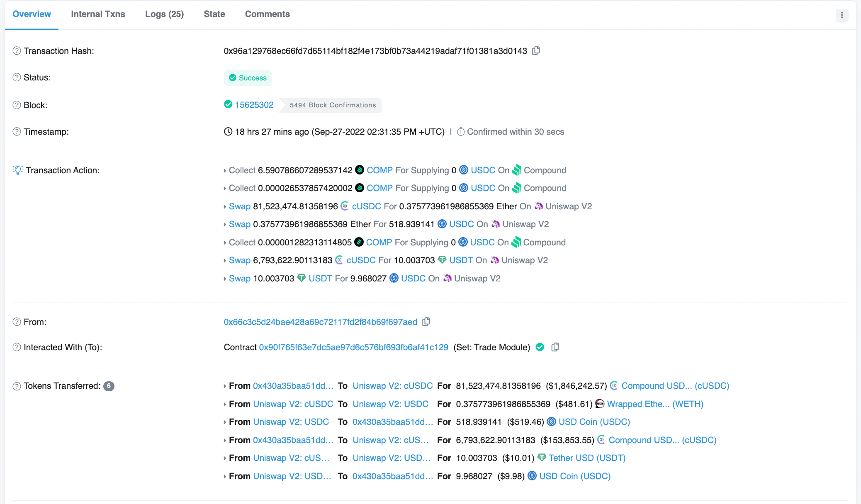Click the Interacted With help icon
Image resolution: width=861 pixels, height=504 pixels.
pos(17,347)
